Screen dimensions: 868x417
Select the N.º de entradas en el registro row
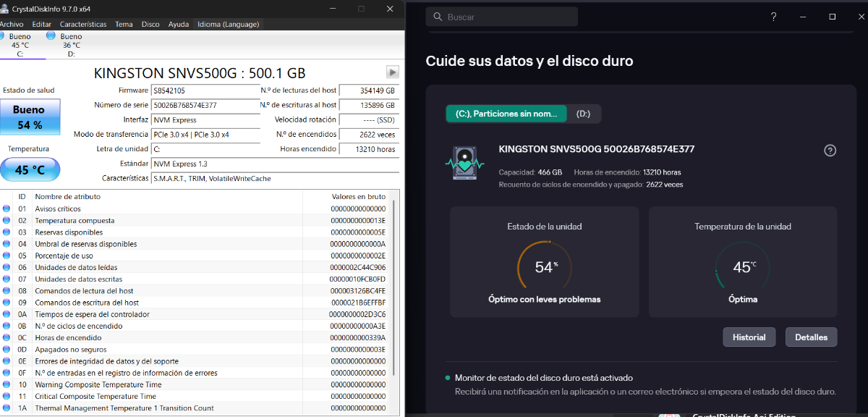[x=195, y=373]
